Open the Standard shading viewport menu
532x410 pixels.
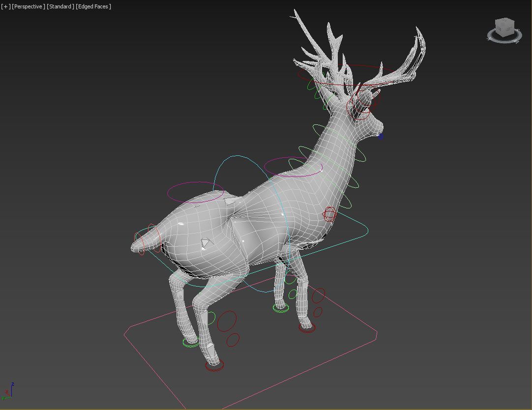click(x=60, y=6)
